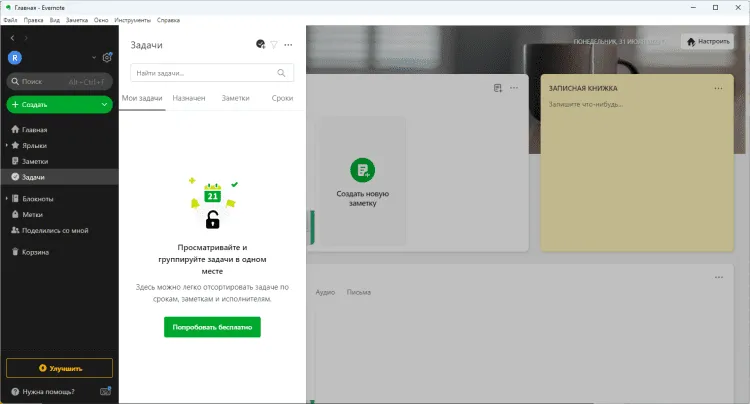Expand the Блокноты tree in sidebar
The image size is (750, 404).
(6, 199)
